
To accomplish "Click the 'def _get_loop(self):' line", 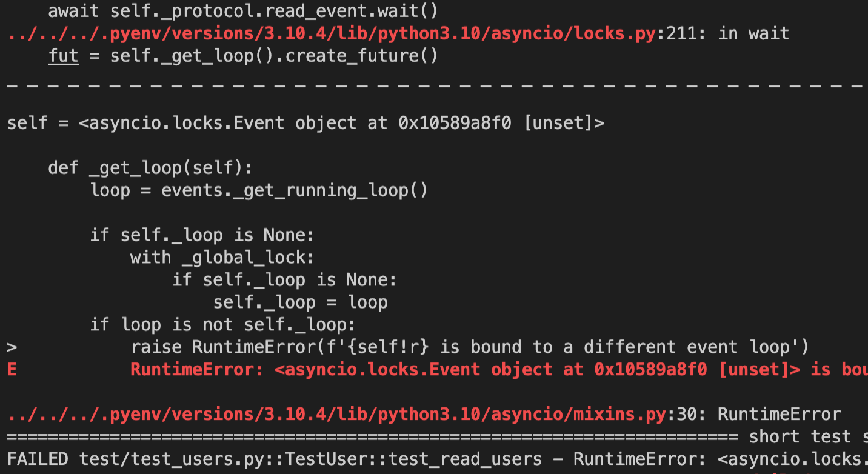I will pyautogui.click(x=150, y=168).
